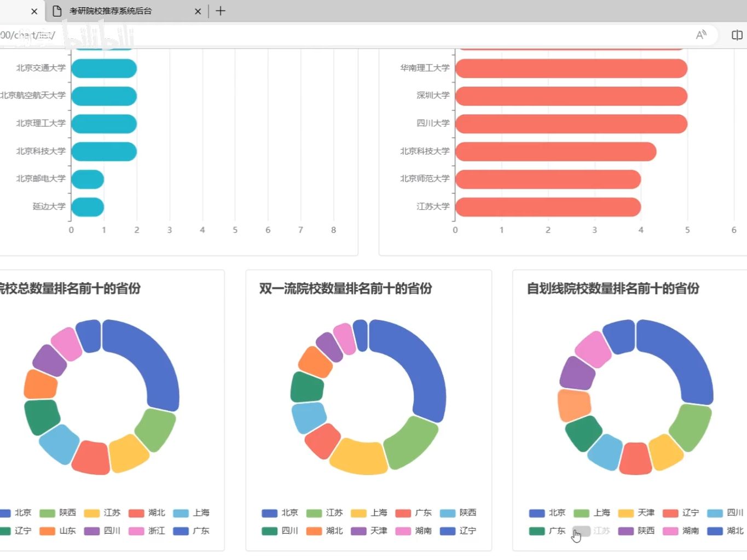This screenshot has width=747, height=560.
Task: Open the split screen icon
Action: click(737, 35)
